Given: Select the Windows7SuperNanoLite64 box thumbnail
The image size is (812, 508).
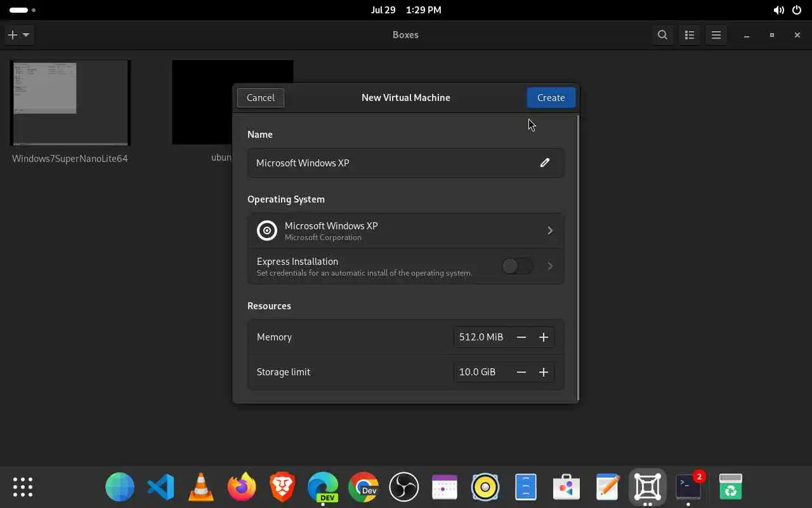Looking at the screenshot, I should pos(70,103).
